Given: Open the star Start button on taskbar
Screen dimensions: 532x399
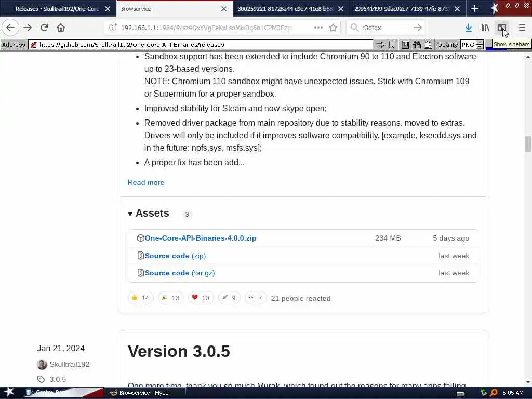Looking at the screenshot, I should pyautogui.click(x=9, y=392).
